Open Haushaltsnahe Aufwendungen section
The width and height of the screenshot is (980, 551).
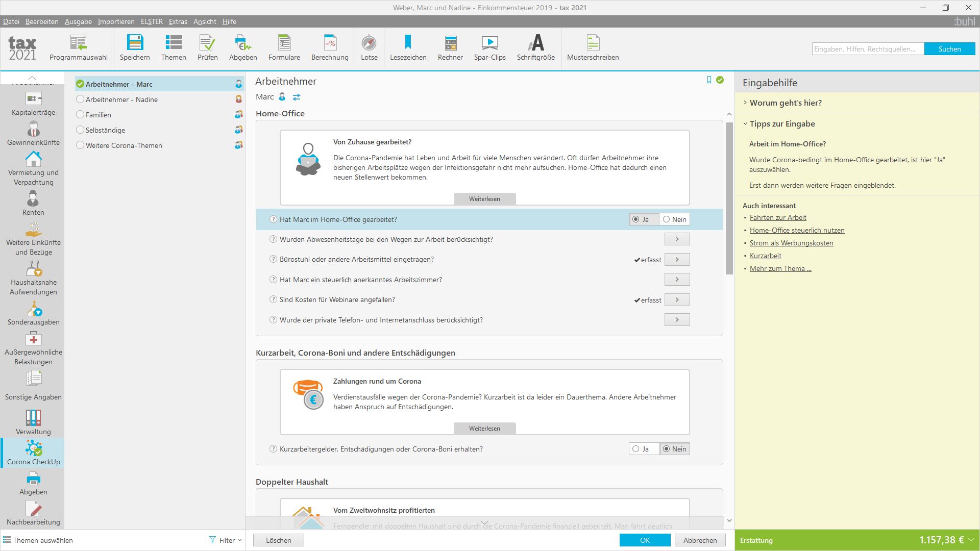tap(33, 279)
